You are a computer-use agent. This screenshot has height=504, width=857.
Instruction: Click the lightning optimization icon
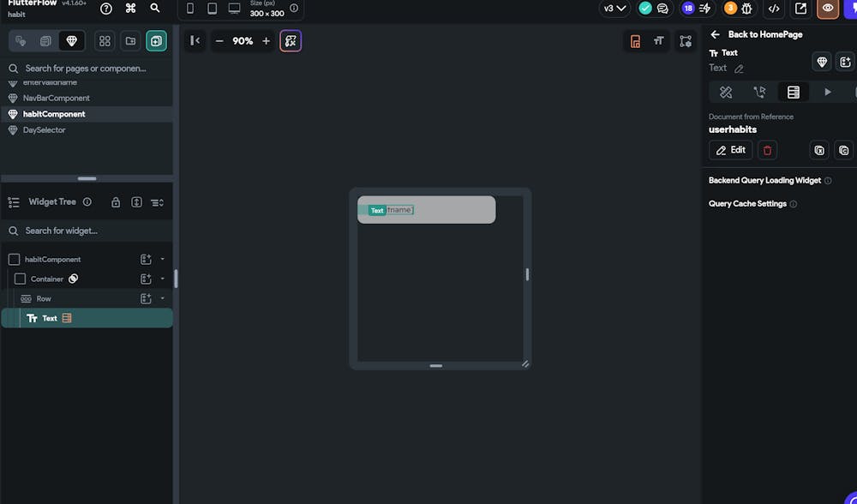pos(705,9)
